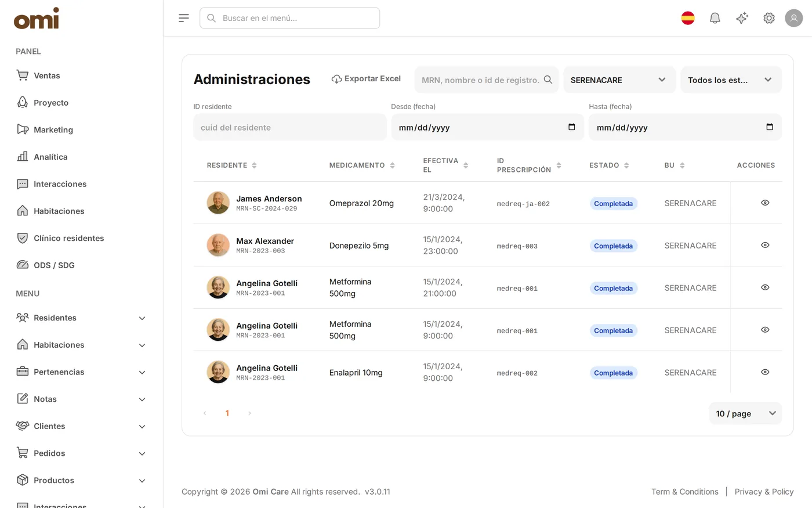
Task: Open settings gear in top bar
Action: [769, 18]
